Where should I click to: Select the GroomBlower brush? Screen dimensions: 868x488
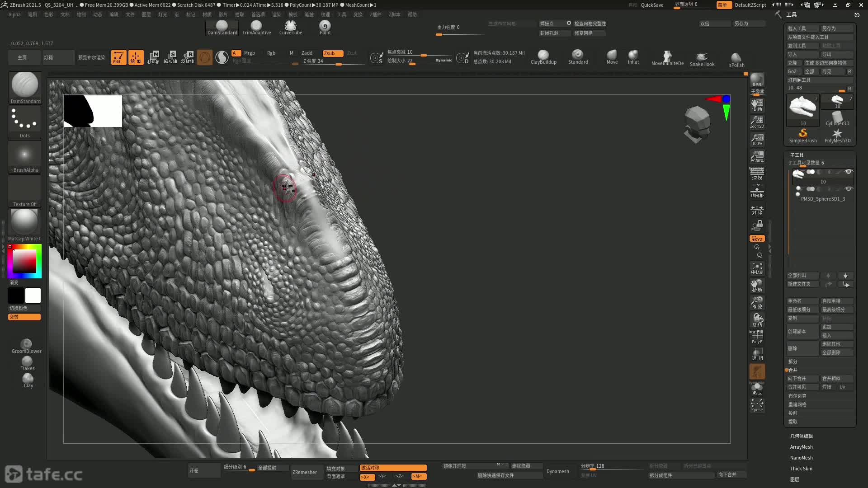[x=27, y=346]
